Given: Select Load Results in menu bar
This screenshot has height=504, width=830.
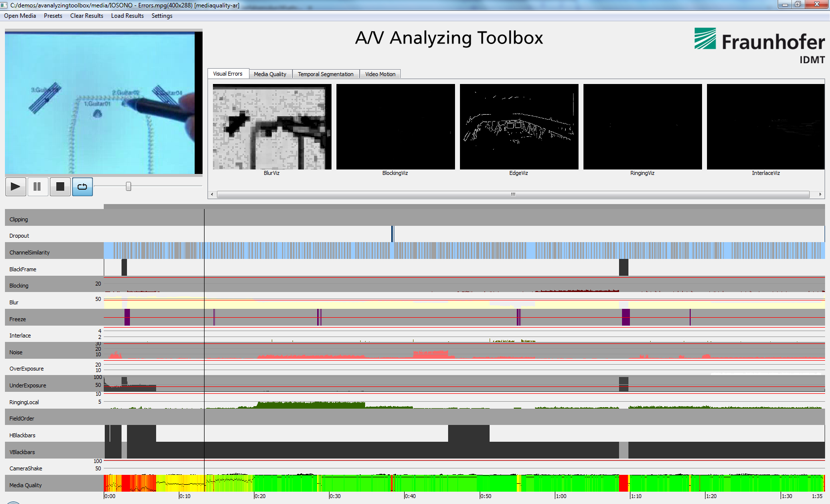Looking at the screenshot, I should [x=127, y=16].
